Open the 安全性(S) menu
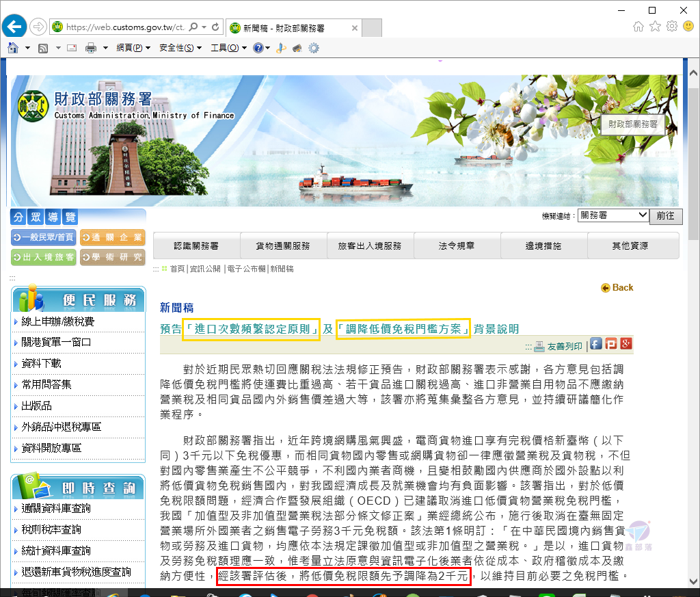 (x=180, y=48)
